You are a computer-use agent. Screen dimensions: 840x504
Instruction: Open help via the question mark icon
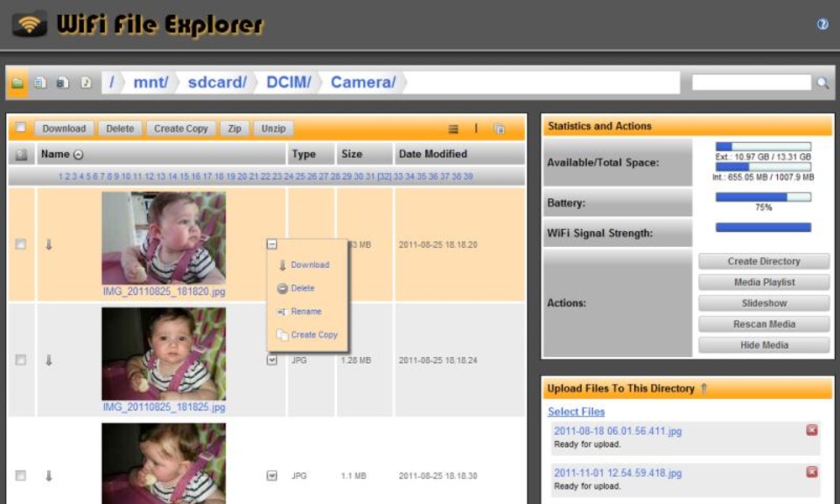point(822,24)
